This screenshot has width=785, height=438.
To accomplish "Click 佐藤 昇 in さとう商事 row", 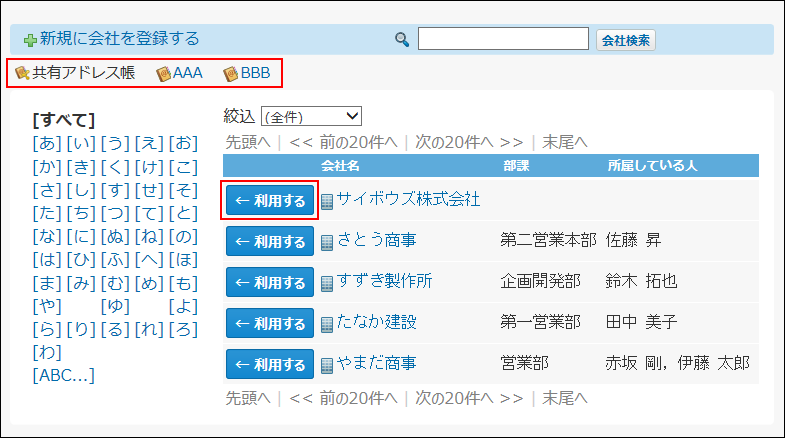I will point(633,240).
